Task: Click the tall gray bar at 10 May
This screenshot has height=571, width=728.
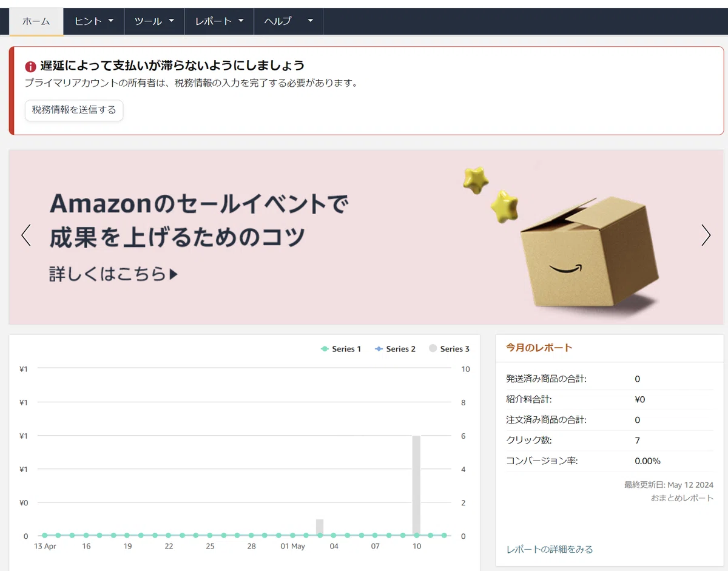Action: pyautogui.click(x=416, y=485)
